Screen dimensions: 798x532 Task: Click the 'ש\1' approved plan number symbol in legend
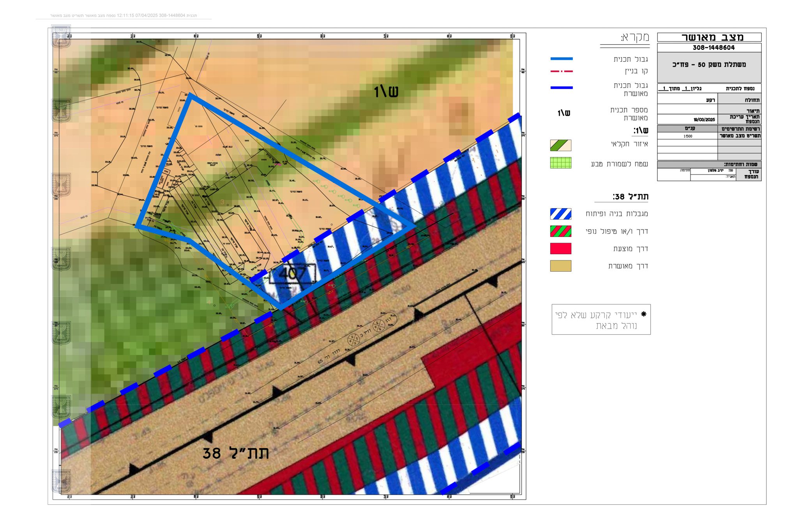(x=563, y=113)
